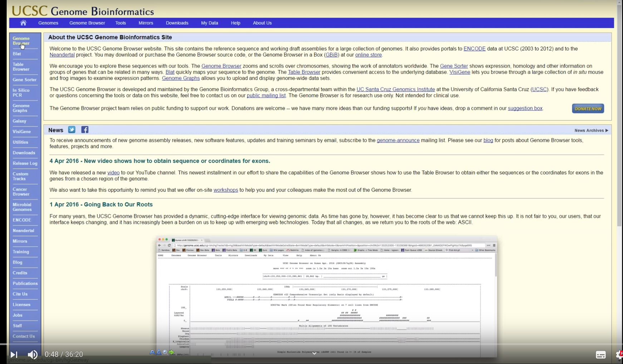Open Microbial Genomes sidebar link
Screen dimensions: 623x364
[22, 207]
